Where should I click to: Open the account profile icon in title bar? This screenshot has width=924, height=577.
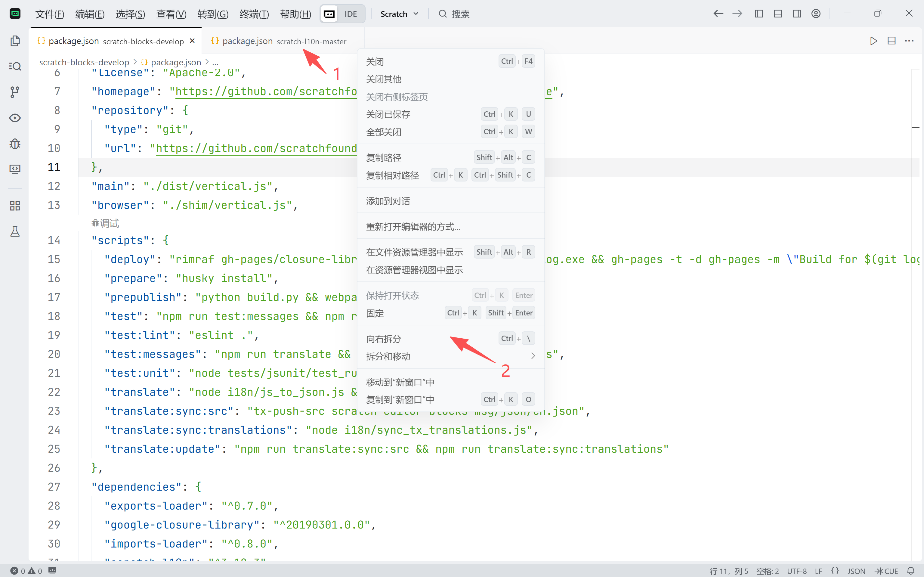click(816, 14)
